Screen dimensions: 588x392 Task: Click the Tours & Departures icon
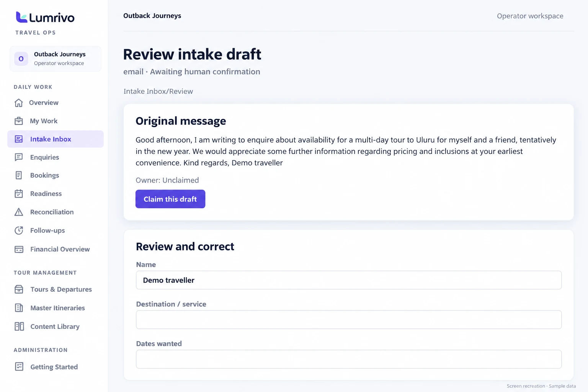pos(19,289)
